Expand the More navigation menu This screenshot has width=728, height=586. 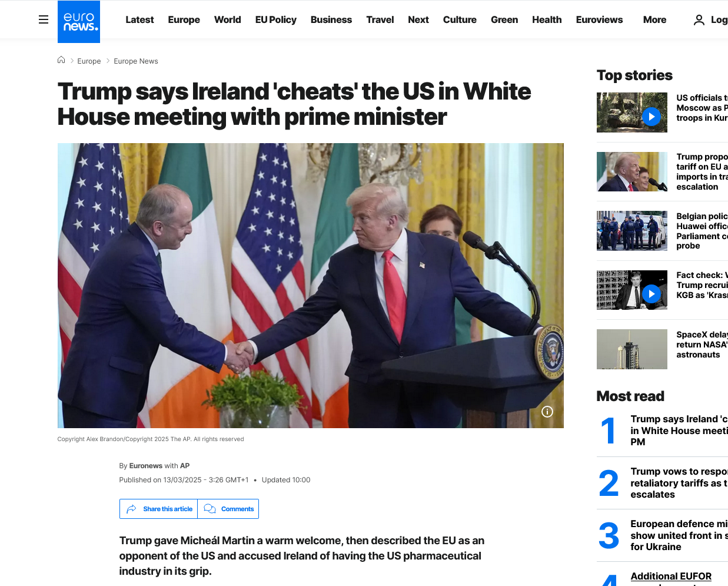pos(654,20)
